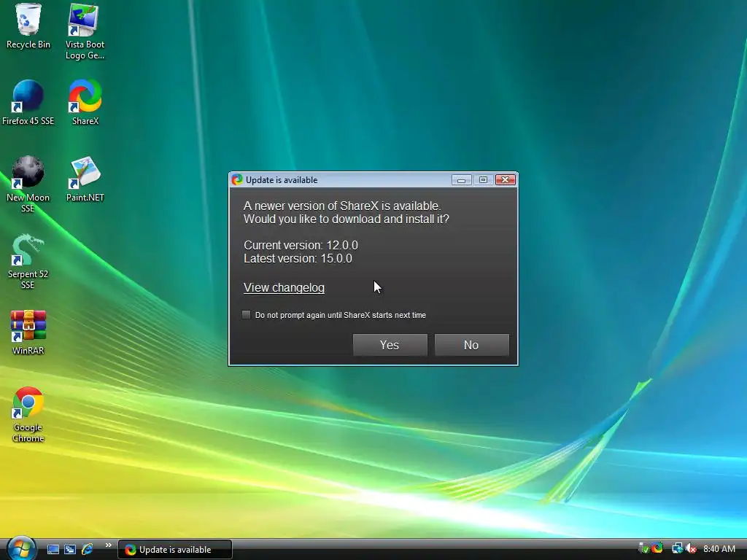The image size is (747, 560).
Task: Click the Latest version: 15.0.0 text
Action: [298, 259]
